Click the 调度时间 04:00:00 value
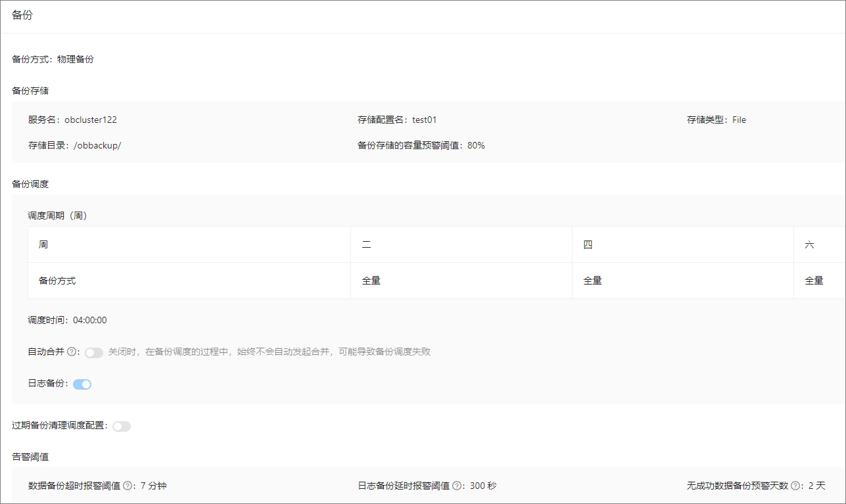The image size is (846, 504). (90, 321)
